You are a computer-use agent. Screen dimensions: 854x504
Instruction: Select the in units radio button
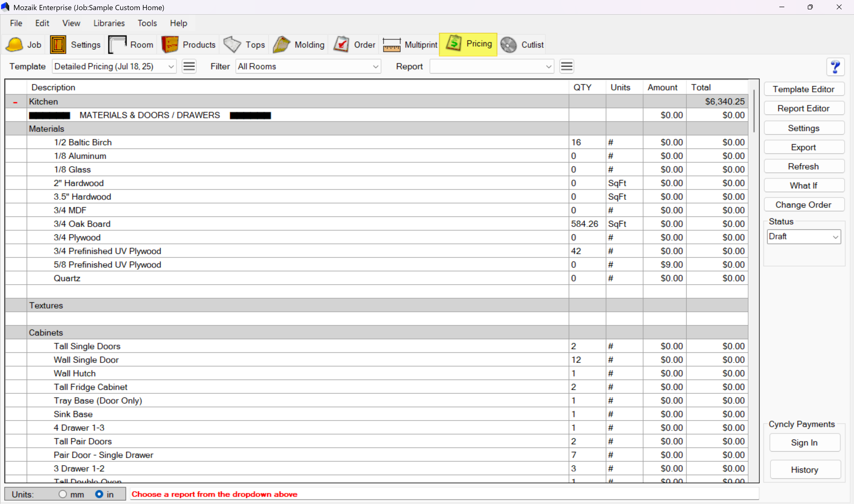[99, 494]
